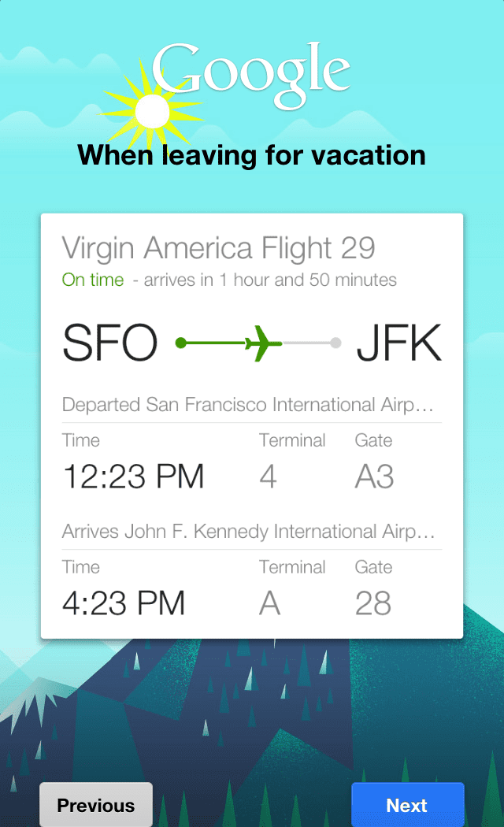Select departure terminal 4
This screenshot has width=504, height=827.
click(268, 477)
